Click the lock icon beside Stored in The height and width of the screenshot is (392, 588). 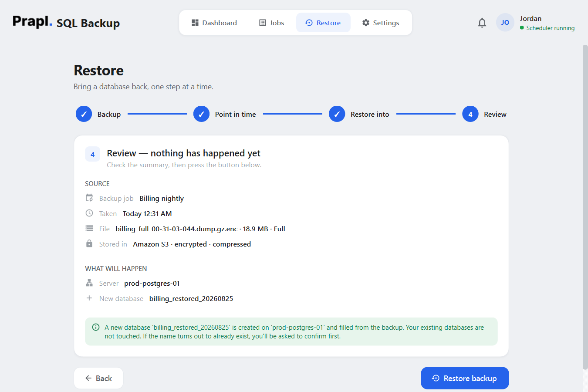[89, 244]
